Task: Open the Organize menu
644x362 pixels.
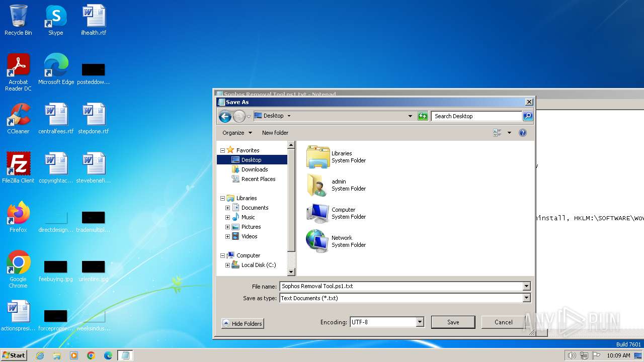Action: (x=237, y=133)
